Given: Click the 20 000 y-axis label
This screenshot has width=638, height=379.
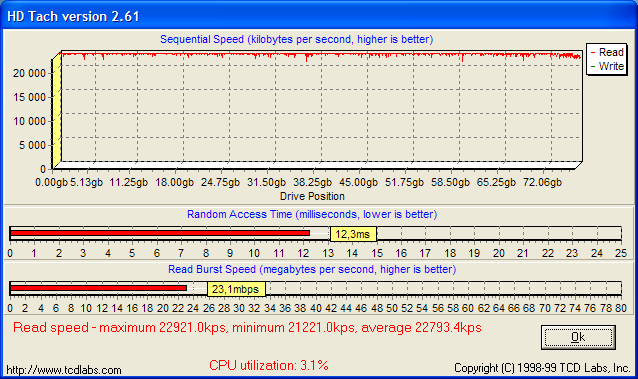Looking at the screenshot, I should click(x=29, y=73).
